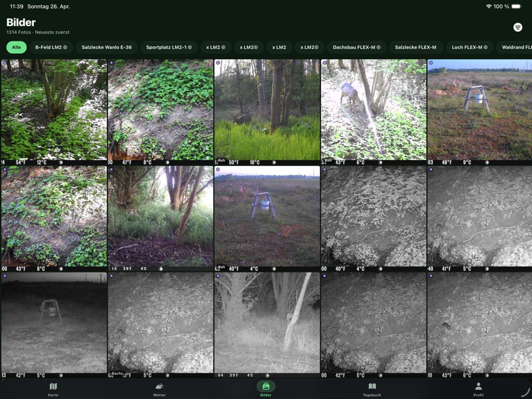Select the Bilder tab in bottom bar
532x399 pixels.
(266, 389)
